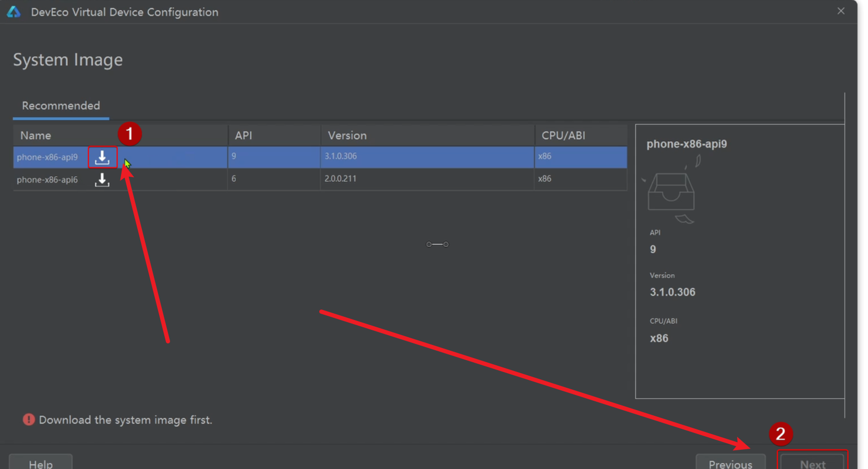The image size is (868, 469).
Task: Select the phone-x86-api6 row name
Action: coord(47,179)
